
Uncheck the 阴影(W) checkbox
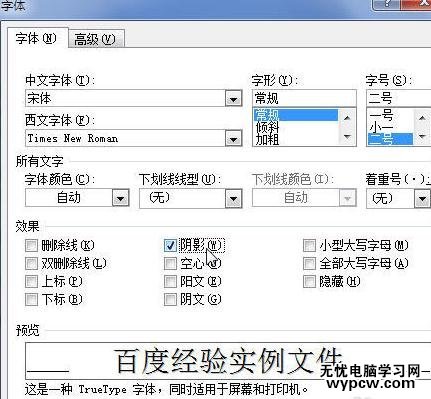point(170,246)
